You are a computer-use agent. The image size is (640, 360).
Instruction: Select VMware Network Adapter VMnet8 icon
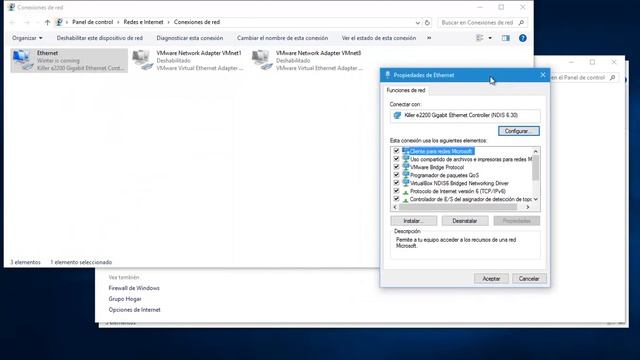pos(262,60)
